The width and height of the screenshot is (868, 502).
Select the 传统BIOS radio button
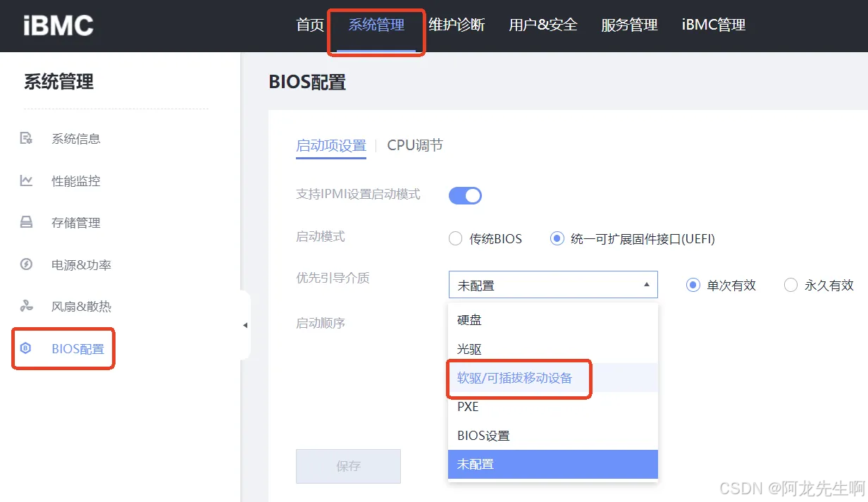456,239
